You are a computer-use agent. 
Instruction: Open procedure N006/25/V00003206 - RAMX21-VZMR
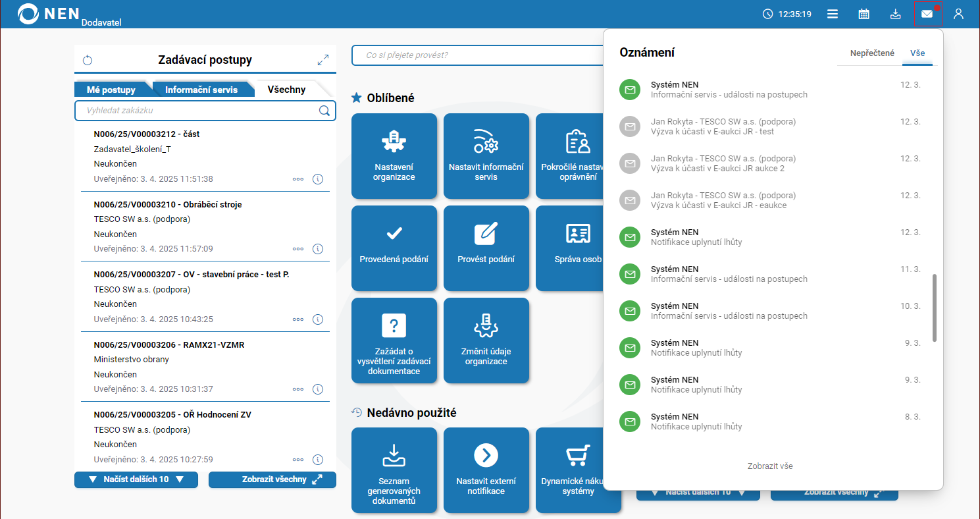click(x=169, y=345)
